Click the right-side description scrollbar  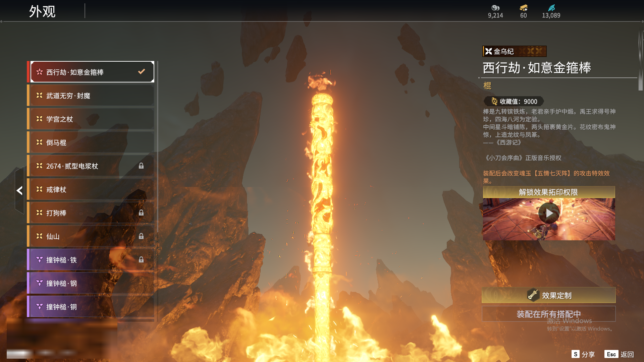pyautogui.click(x=641, y=60)
